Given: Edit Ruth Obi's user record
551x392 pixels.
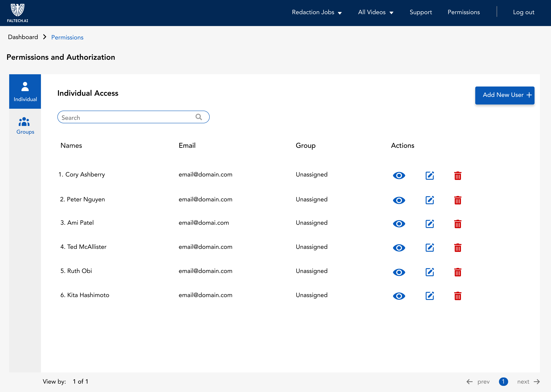Looking at the screenshot, I should tap(430, 272).
